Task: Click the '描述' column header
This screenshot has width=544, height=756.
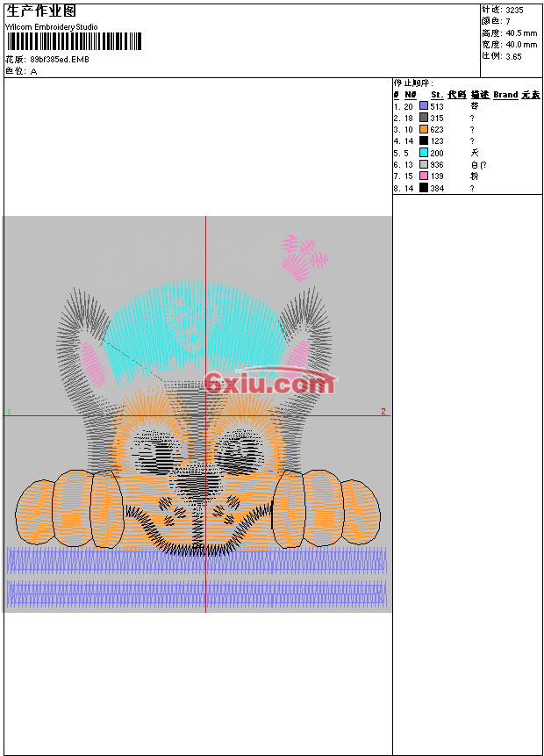Action: (x=480, y=95)
